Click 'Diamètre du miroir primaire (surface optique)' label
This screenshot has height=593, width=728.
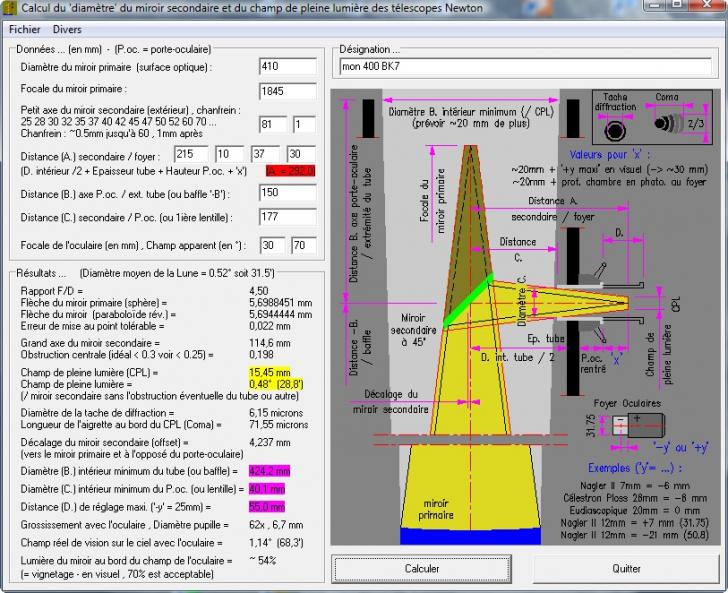[x=117, y=67]
